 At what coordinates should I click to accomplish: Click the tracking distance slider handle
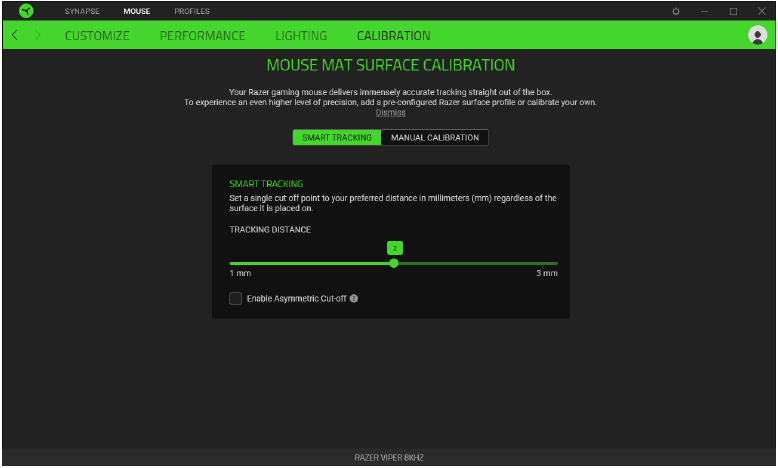394,263
